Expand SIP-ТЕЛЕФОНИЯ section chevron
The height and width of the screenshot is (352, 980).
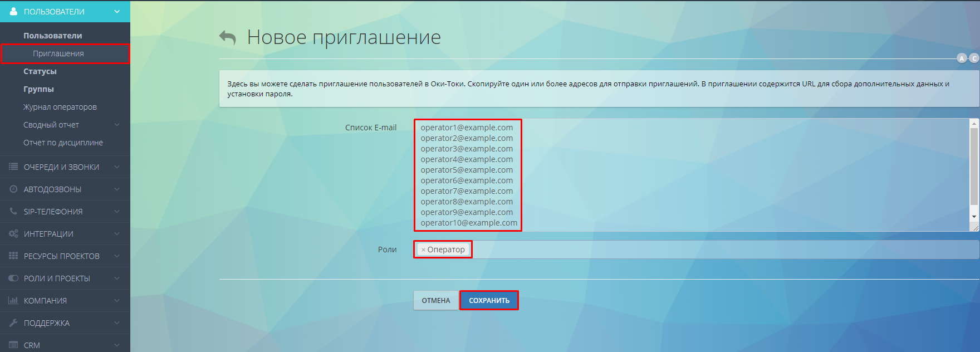point(117,211)
